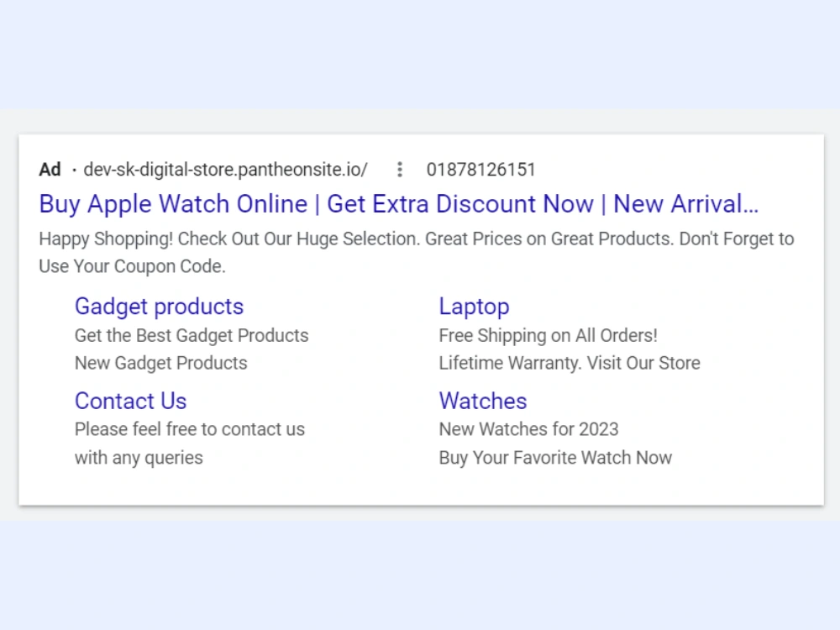Open the Contact Us sitelink
The width and height of the screenshot is (840, 630).
(131, 401)
